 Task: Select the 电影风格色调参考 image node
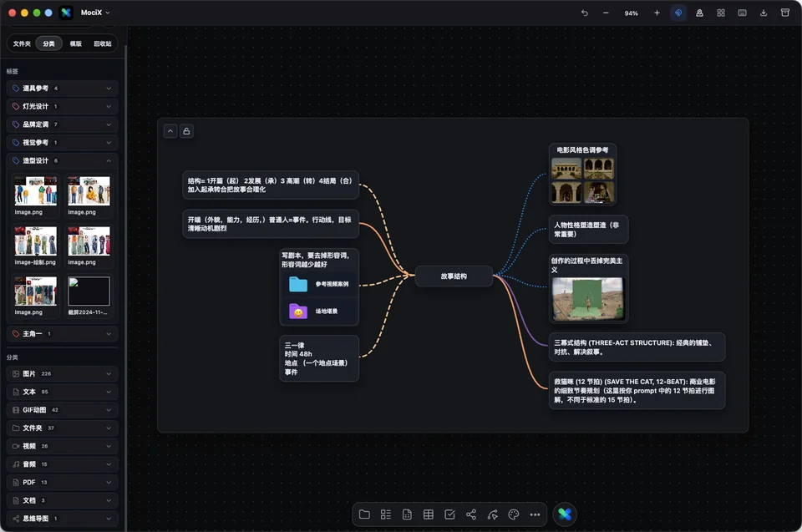coord(582,175)
